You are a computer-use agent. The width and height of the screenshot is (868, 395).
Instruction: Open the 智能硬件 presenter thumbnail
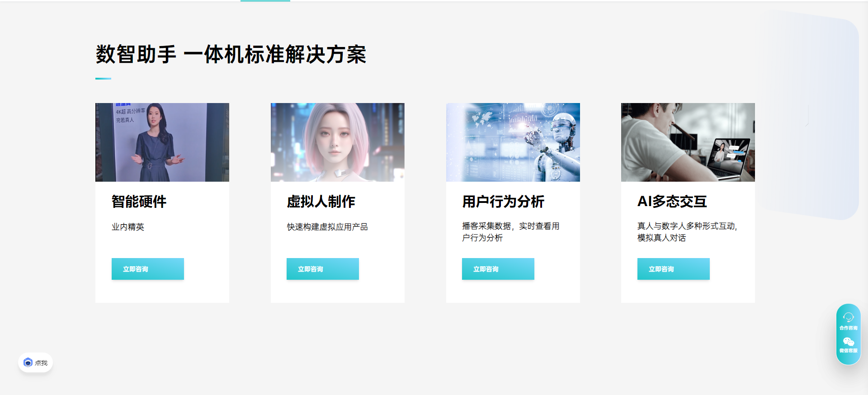click(162, 142)
